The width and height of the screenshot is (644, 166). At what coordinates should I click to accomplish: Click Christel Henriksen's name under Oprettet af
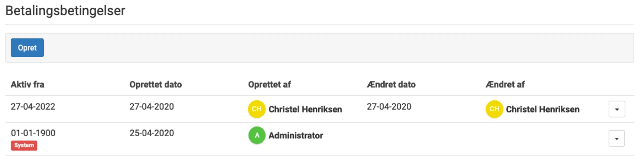[x=306, y=109]
